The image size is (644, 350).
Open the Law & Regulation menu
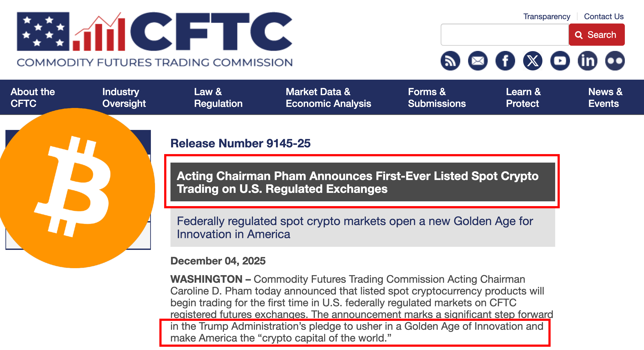point(218,98)
